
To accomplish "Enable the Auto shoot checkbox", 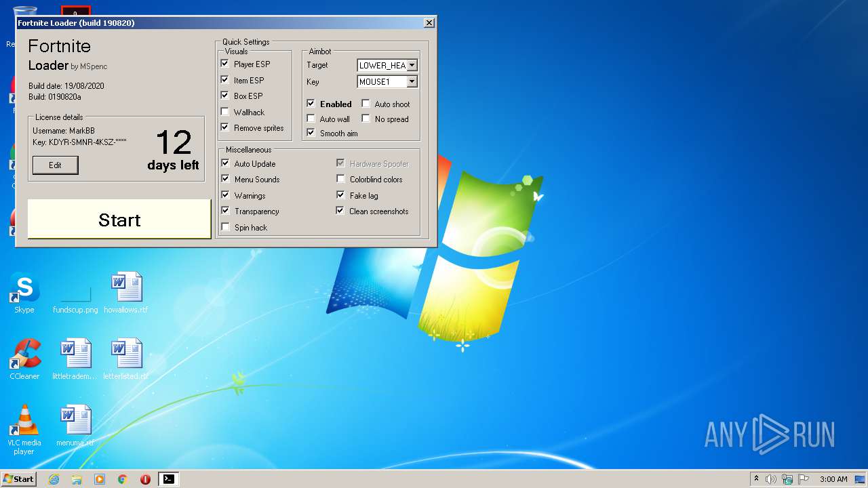I will (366, 104).
